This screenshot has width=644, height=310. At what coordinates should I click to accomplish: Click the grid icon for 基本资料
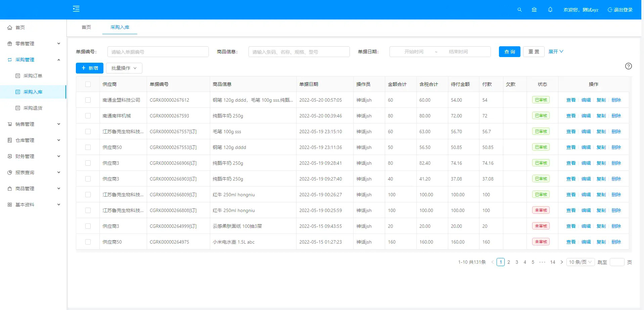pos(10,205)
